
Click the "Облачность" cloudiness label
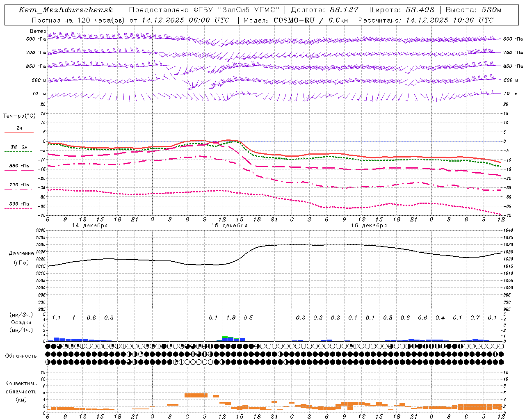pyautogui.click(x=21, y=356)
